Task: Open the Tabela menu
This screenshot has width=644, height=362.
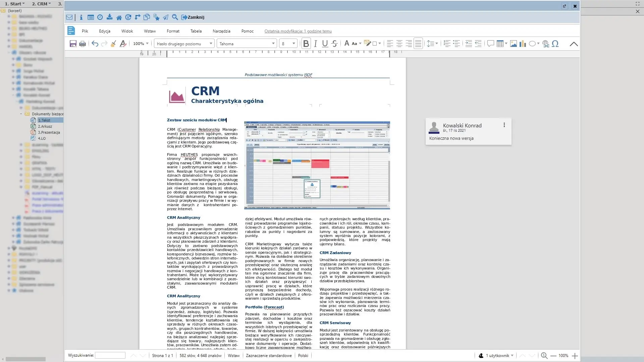Action: tap(196, 31)
